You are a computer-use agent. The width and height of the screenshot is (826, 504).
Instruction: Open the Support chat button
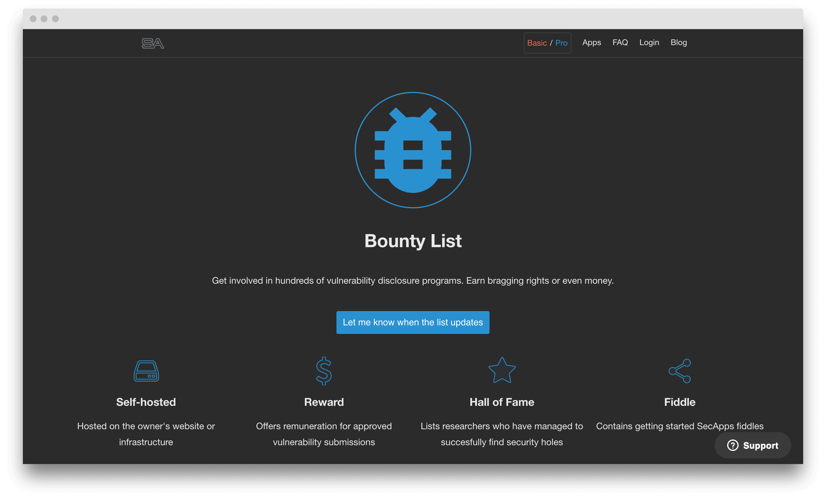753,445
